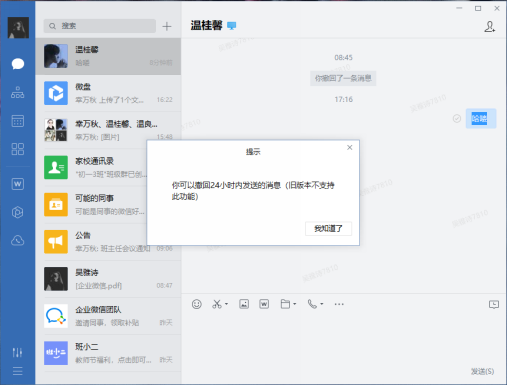Open the chat history icon at the toolbar's right end
508x385 pixels.
tap(494, 304)
